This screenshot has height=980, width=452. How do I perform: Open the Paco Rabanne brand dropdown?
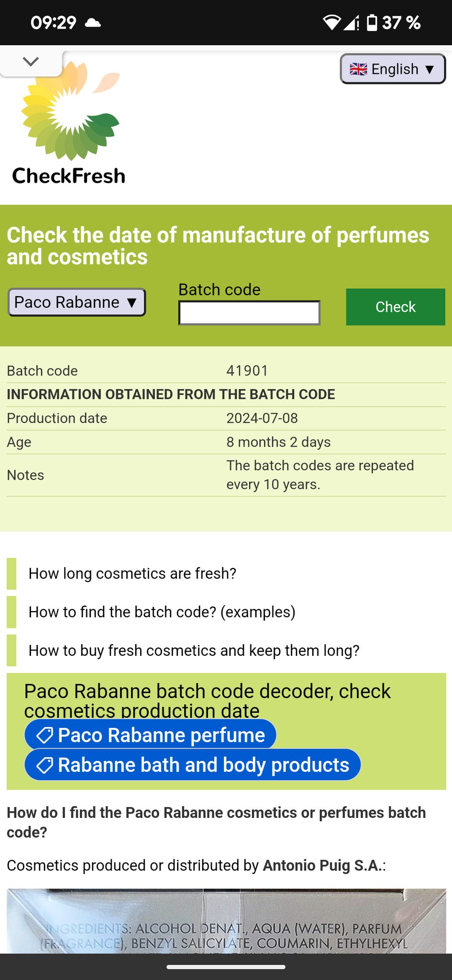77,302
